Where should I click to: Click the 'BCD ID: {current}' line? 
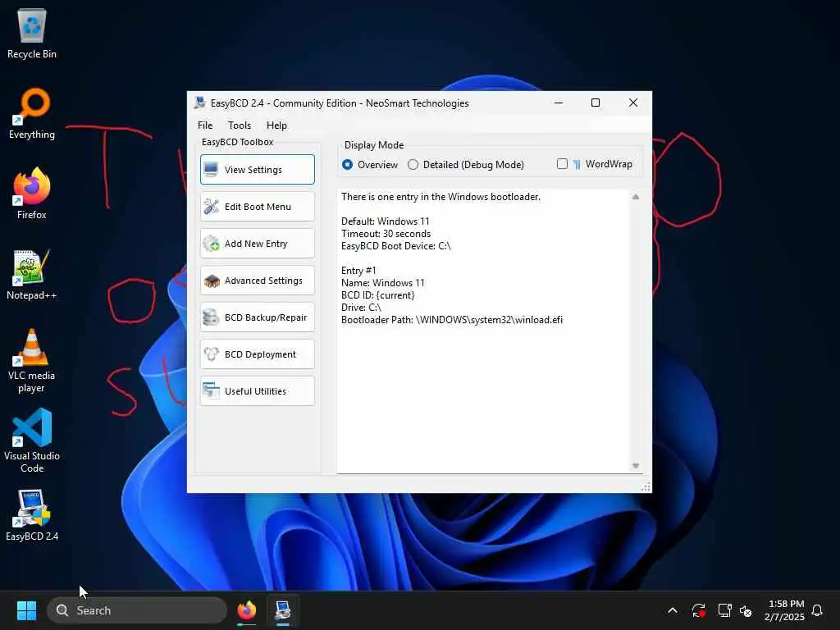(377, 295)
